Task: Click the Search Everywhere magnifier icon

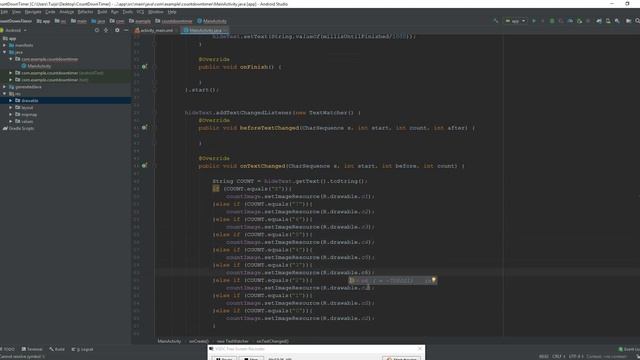Action: (x=637, y=21)
